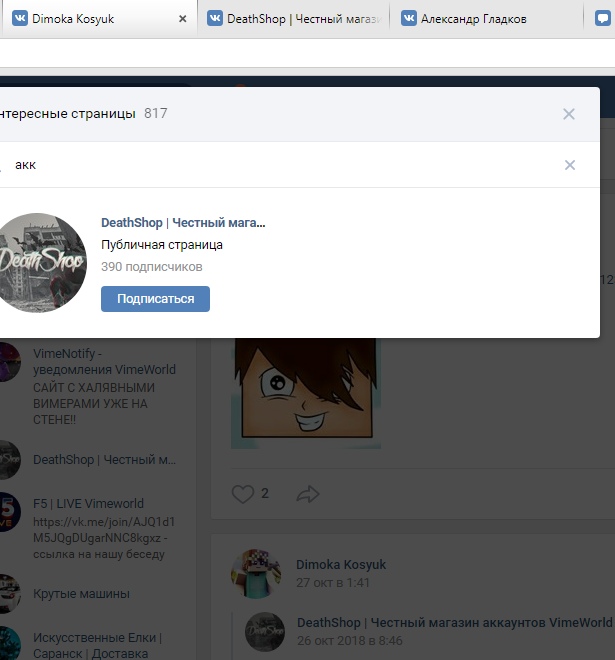Open DeathShop page title link in popup
The height and width of the screenshot is (660, 615).
tap(183, 223)
